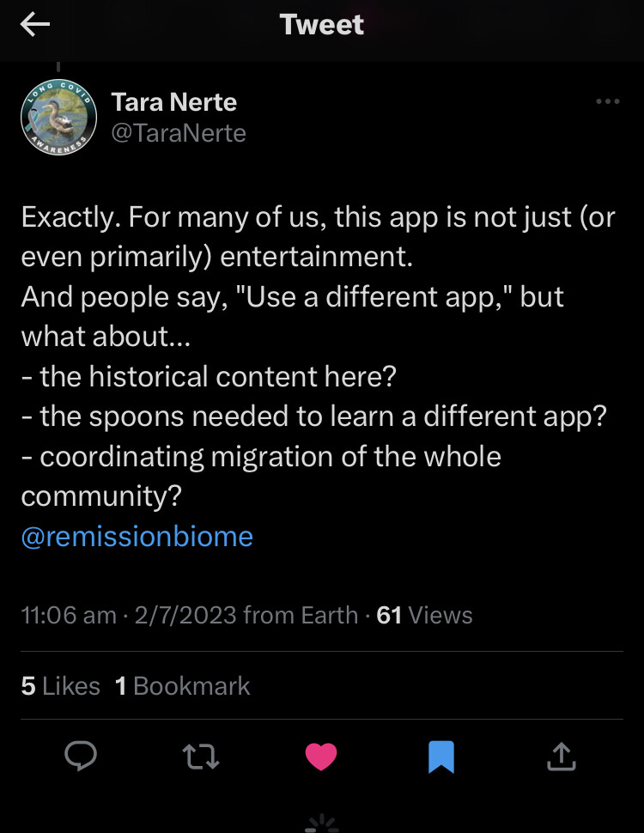Tap the 61 Views count
The height and width of the screenshot is (833, 644).
click(x=425, y=616)
